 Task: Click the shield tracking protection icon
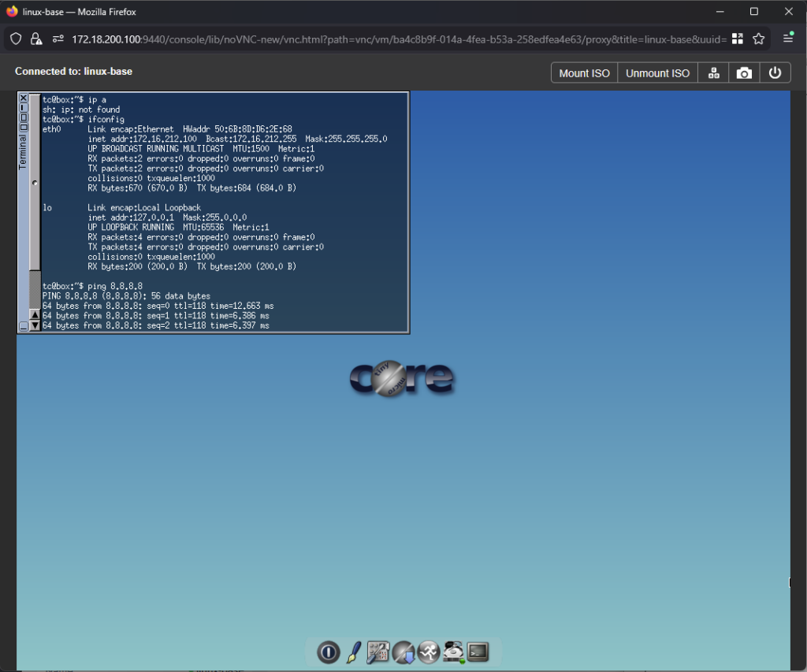click(16, 39)
